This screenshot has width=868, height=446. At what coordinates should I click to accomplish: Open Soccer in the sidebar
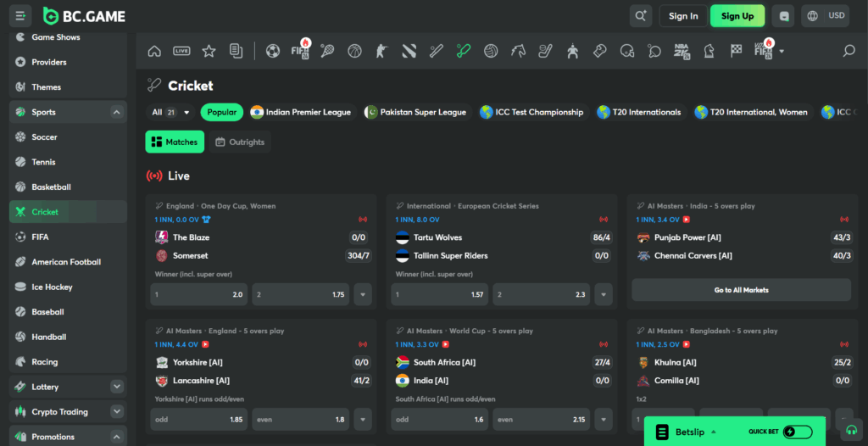[68, 137]
